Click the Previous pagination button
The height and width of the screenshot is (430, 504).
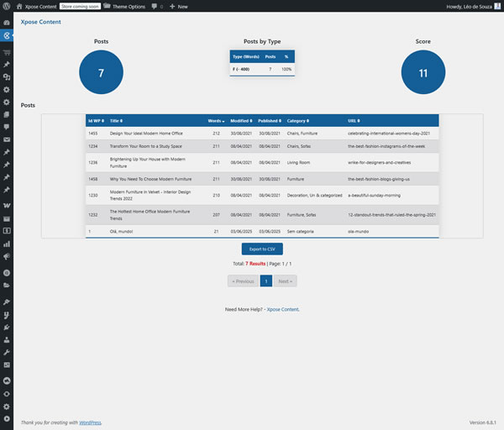243,281
